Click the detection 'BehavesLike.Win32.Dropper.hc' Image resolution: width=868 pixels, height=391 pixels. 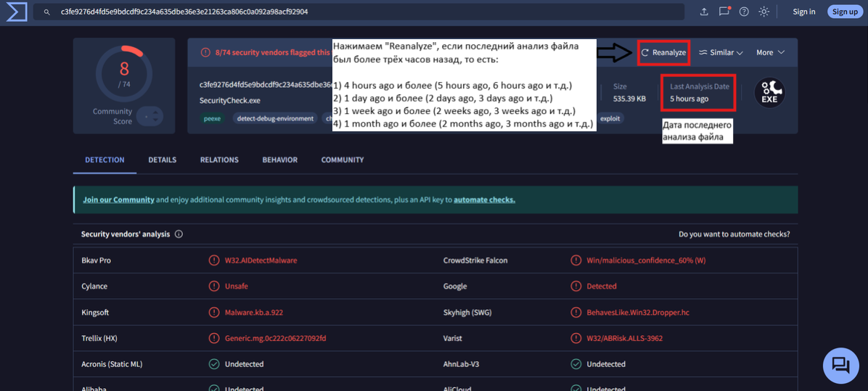(x=638, y=313)
